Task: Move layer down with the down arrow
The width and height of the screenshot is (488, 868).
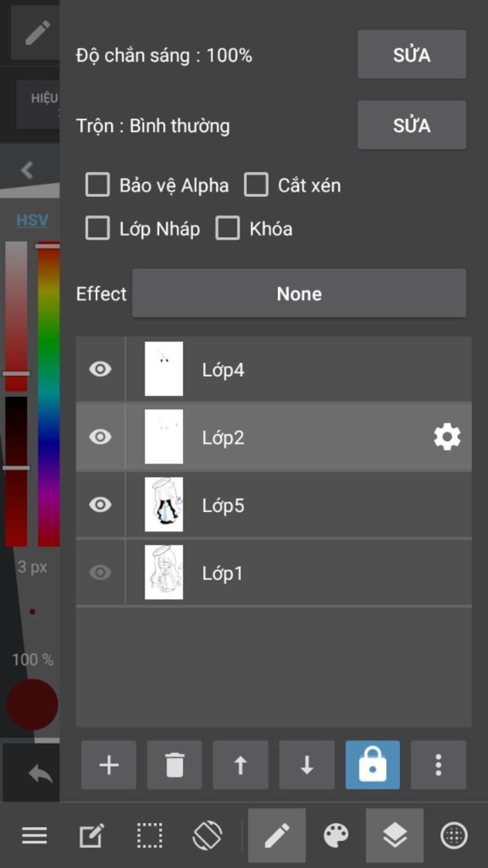Action: click(x=306, y=765)
